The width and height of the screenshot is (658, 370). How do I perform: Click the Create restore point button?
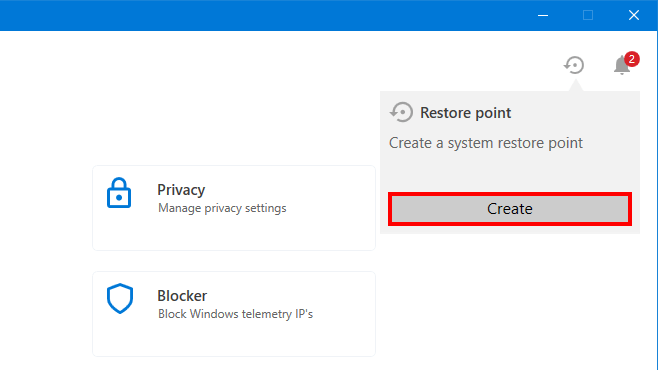pos(509,209)
